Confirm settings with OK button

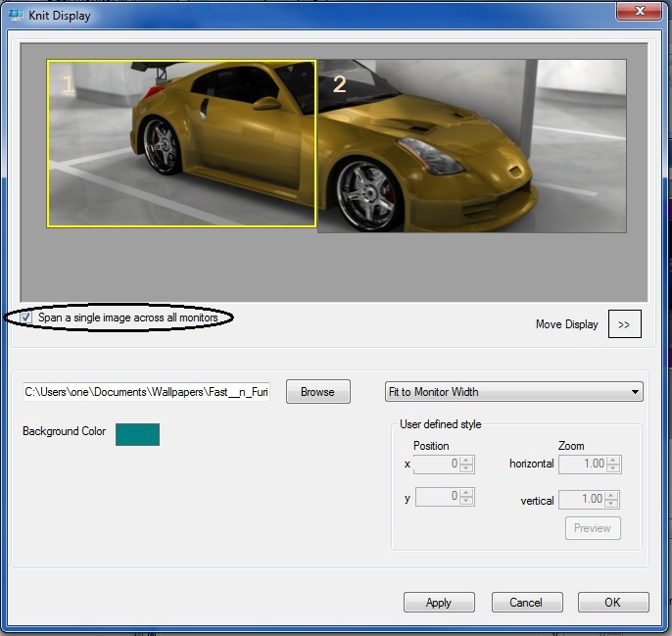tap(613, 602)
